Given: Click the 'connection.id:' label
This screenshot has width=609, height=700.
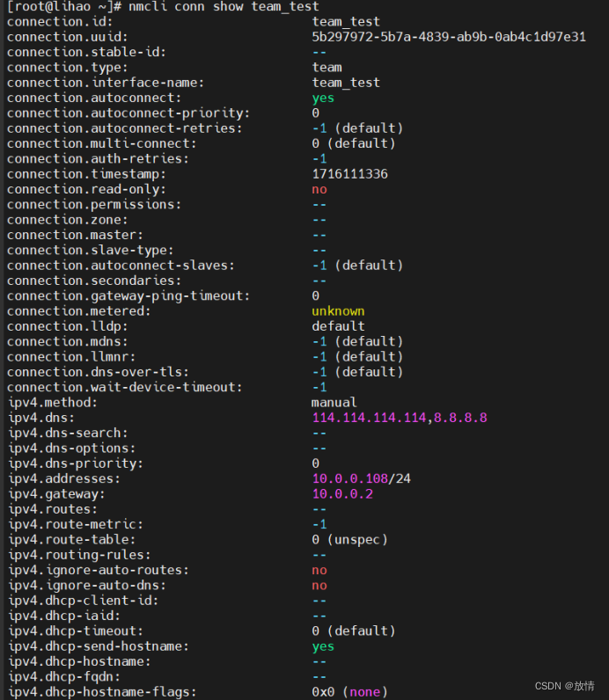Looking at the screenshot, I should click(60, 21).
